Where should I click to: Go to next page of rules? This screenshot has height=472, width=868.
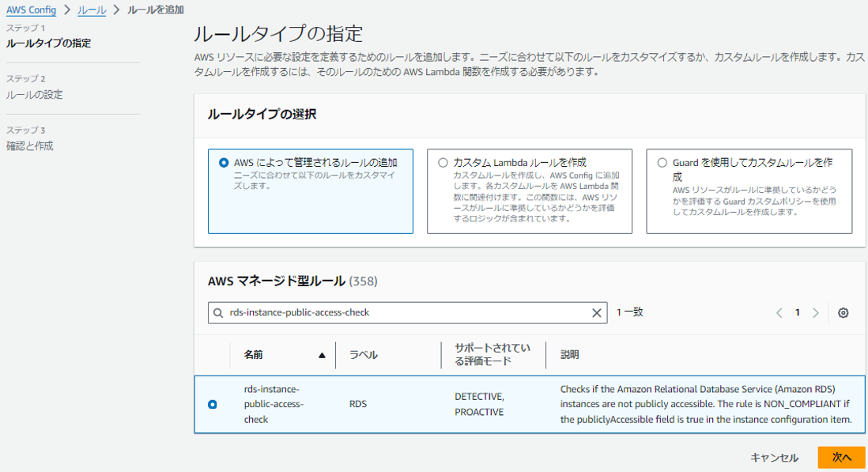tap(815, 312)
